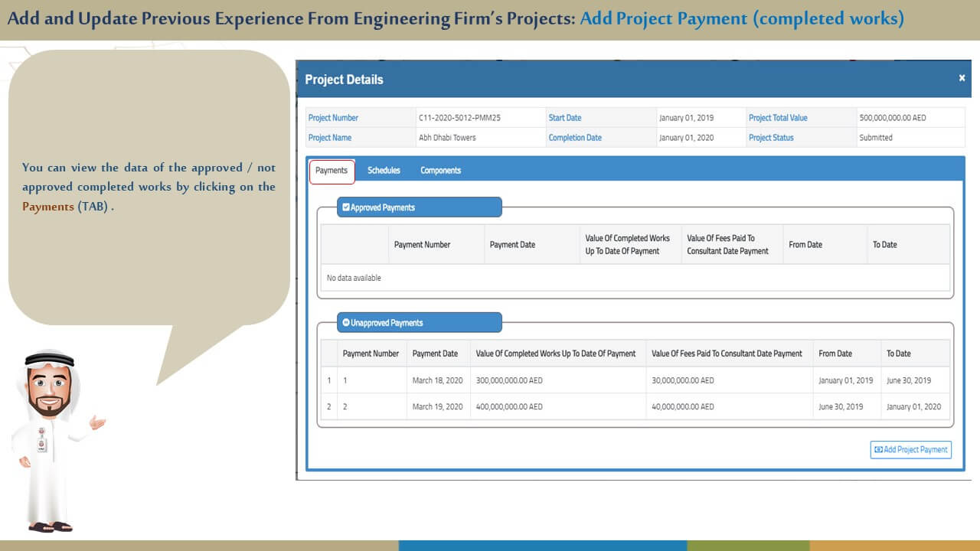Screen dimensions: 980x551
Task: Click the unapproved table To Date header
Action: tap(899, 354)
